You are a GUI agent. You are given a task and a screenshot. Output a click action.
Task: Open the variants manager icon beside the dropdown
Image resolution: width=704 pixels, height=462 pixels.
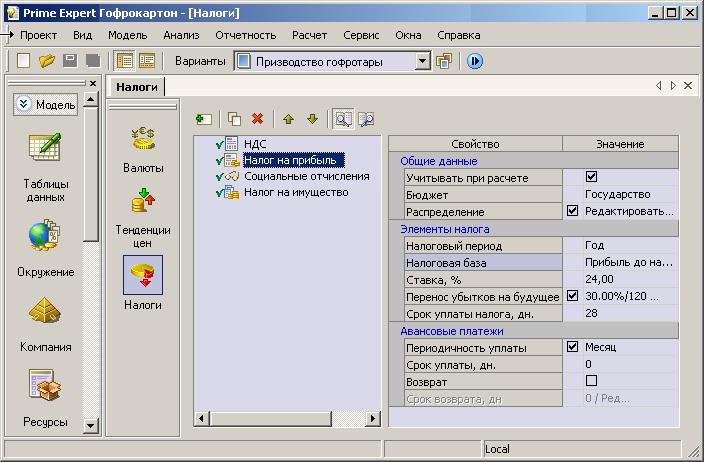click(x=444, y=61)
